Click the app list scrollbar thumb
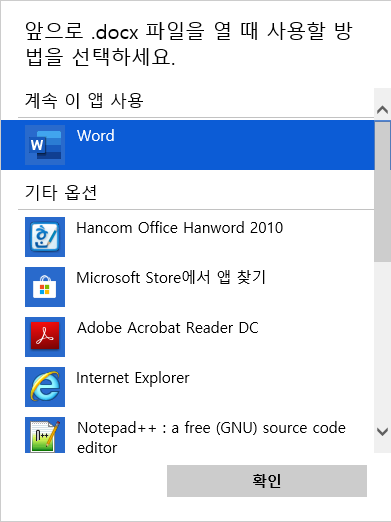The width and height of the screenshot is (391, 522). tap(382, 192)
